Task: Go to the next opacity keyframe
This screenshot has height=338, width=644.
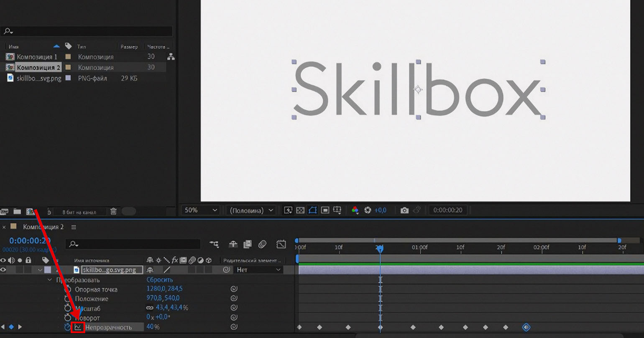Action: 19,327
